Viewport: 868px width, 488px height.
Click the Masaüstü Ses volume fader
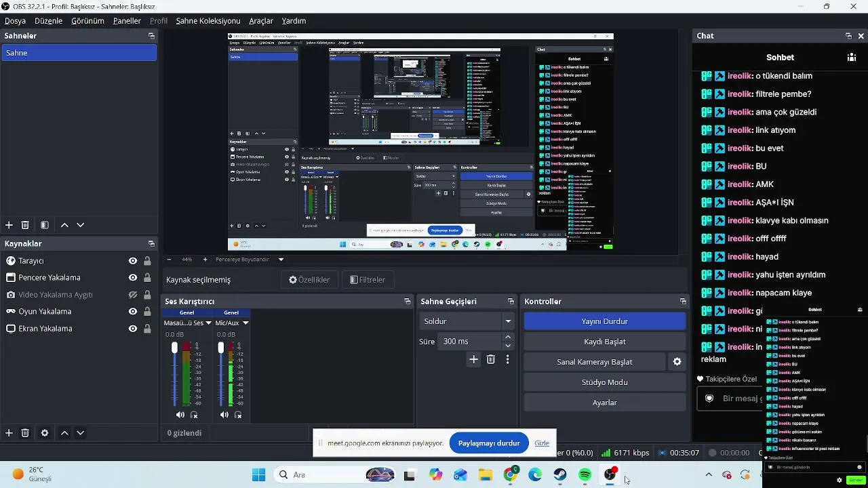(174, 348)
